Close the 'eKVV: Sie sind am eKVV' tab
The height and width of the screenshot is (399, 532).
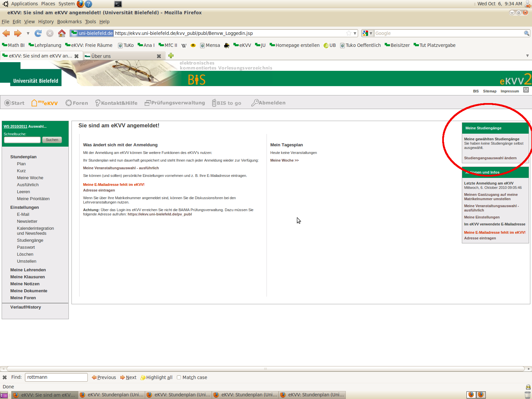[x=76, y=56]
